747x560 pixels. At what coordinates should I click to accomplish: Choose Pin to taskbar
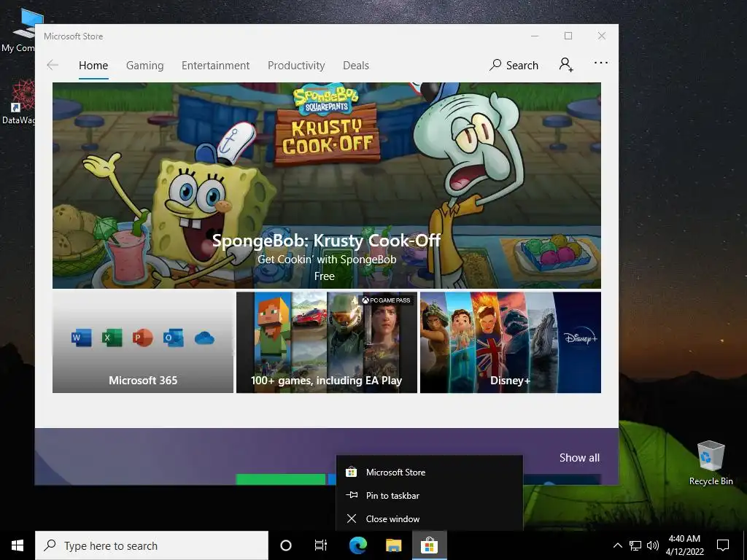[429, 495]
